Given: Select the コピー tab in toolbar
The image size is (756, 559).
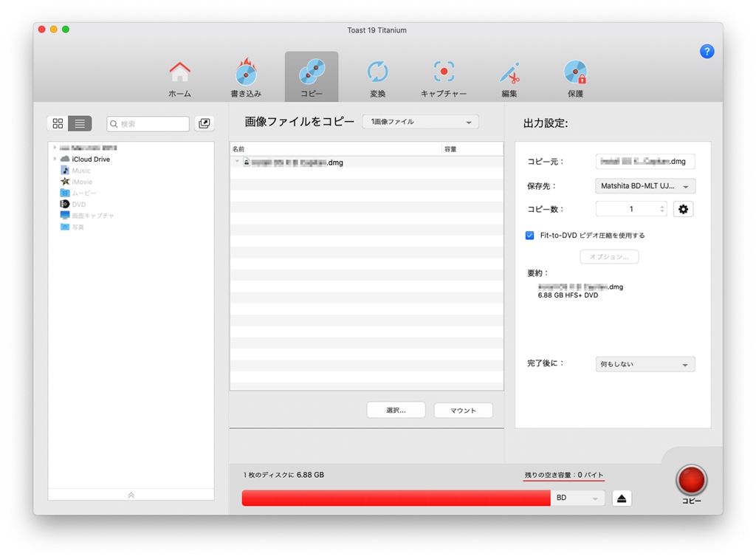Looking at the screenshot, I should [312, 78].
